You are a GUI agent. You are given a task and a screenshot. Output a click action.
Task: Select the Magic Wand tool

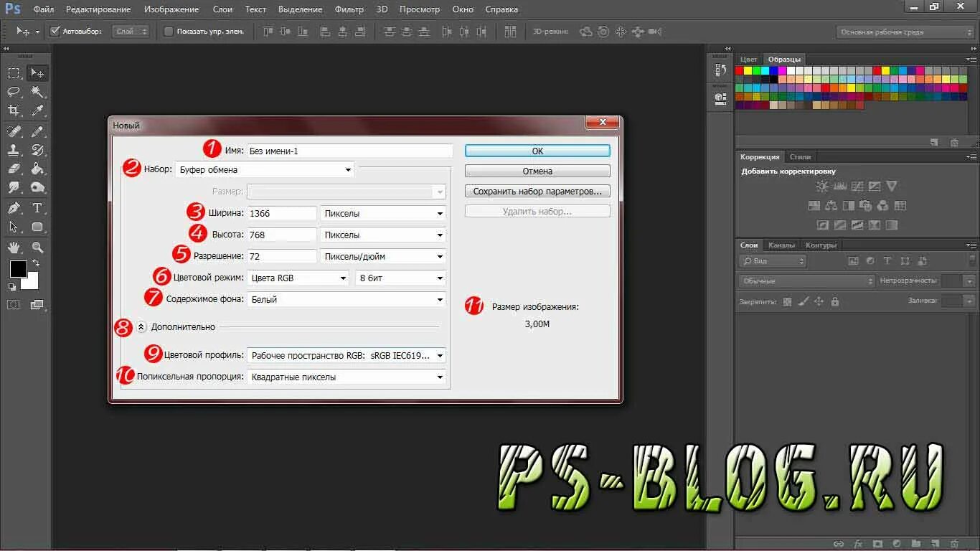tap(37, 92)
